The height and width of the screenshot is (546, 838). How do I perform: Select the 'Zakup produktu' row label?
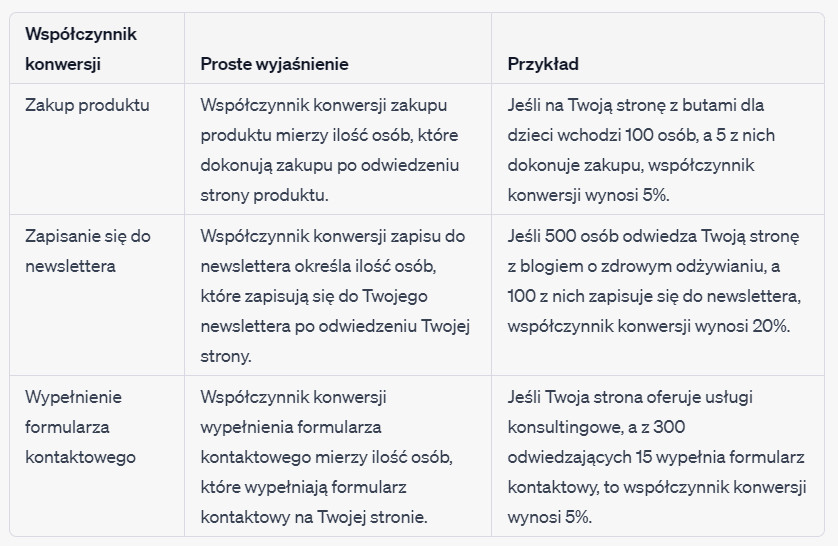pos(87,105)
